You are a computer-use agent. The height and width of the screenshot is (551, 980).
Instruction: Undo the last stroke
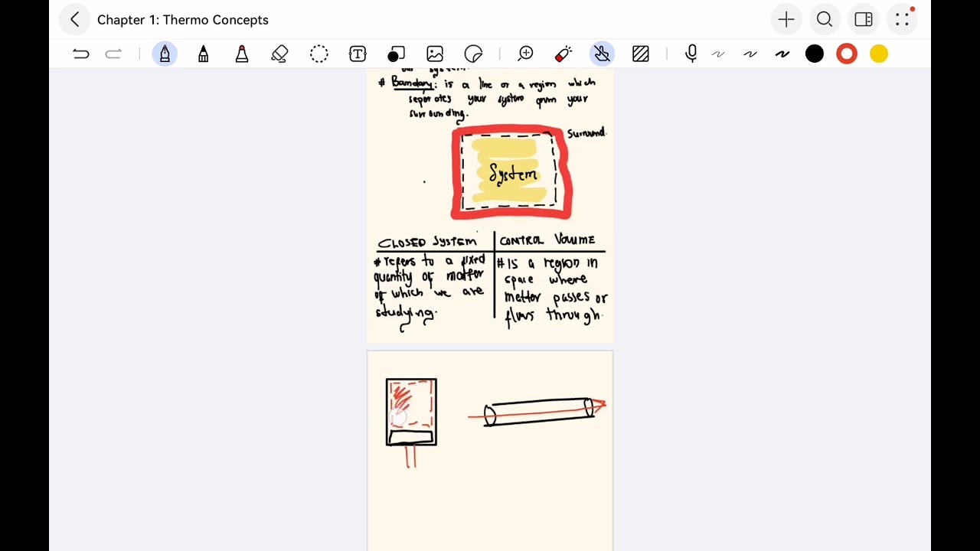tap(80, 54)
